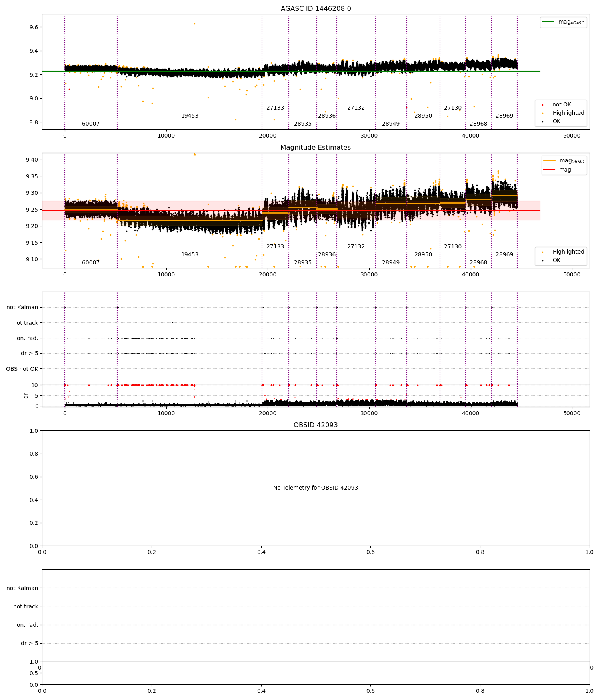Click OBSID label 27130 in the top plot
The image size is (600, 700).
pyautogui.click(x=453, y=108)
